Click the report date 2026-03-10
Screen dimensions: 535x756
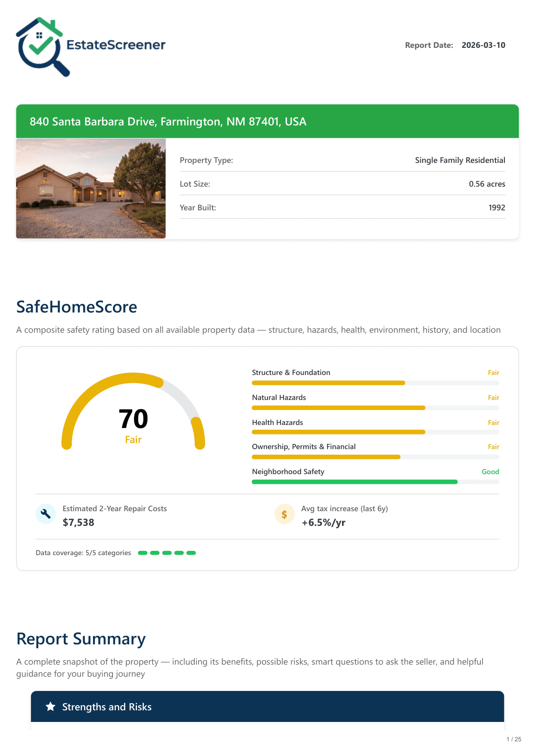tap(483, 45)
